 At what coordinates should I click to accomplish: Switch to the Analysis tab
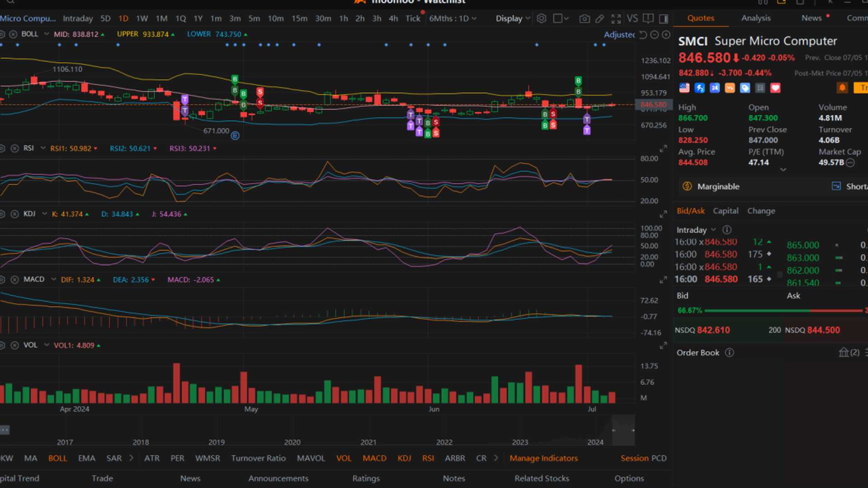pos(755,18)
